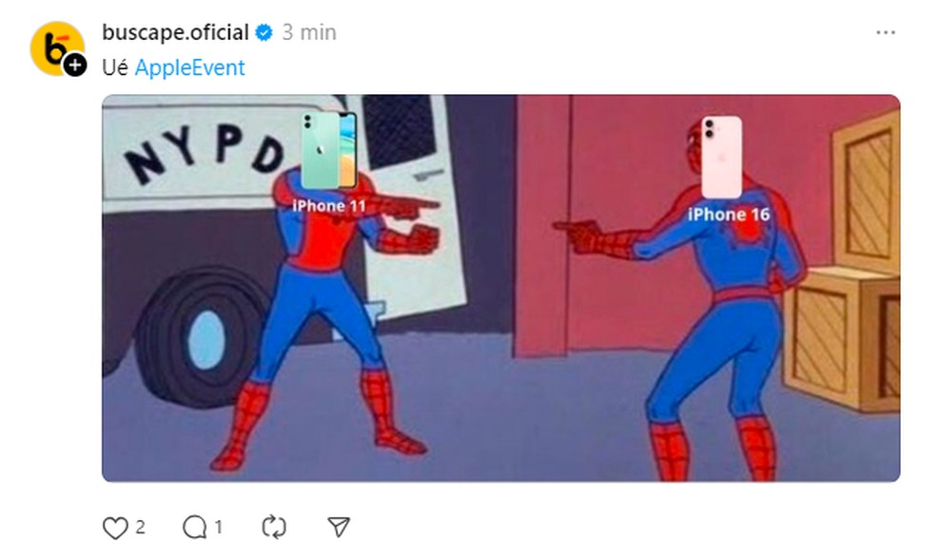
Task: Visit the buscape.oficial profile link
Action: point(175,32)
